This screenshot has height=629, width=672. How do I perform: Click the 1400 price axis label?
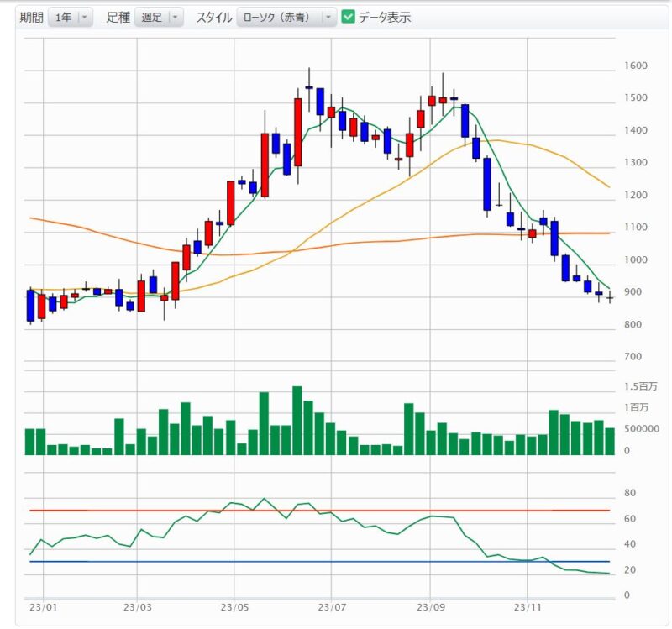636,130
